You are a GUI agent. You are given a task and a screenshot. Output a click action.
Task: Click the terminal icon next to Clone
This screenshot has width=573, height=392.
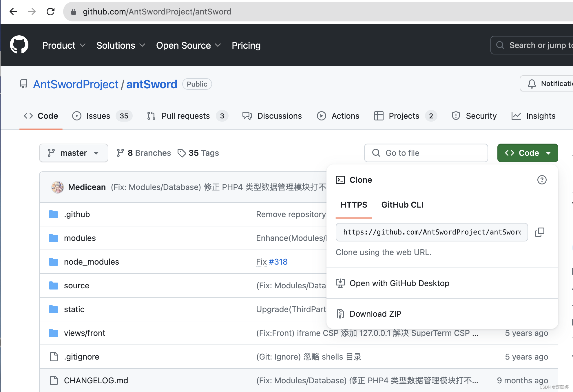tap(340, 180)
